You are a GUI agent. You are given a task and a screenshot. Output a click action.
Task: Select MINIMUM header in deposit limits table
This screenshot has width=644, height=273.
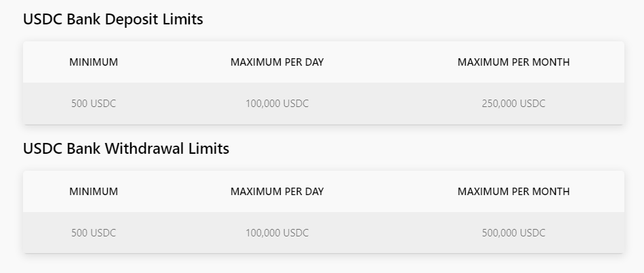94,62
